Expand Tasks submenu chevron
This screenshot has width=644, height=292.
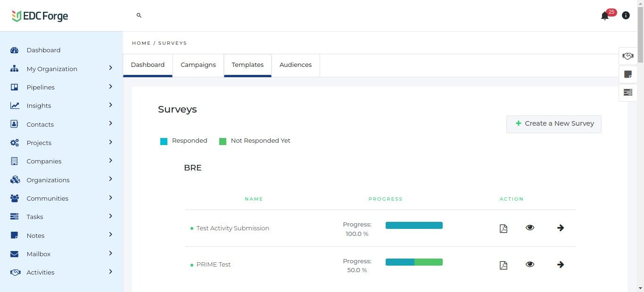click(x=111, y=216)
